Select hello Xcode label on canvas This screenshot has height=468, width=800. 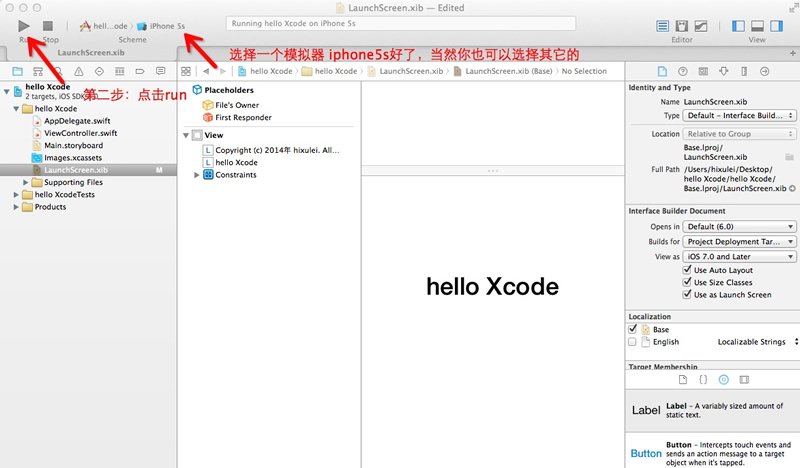pos(492,287)
